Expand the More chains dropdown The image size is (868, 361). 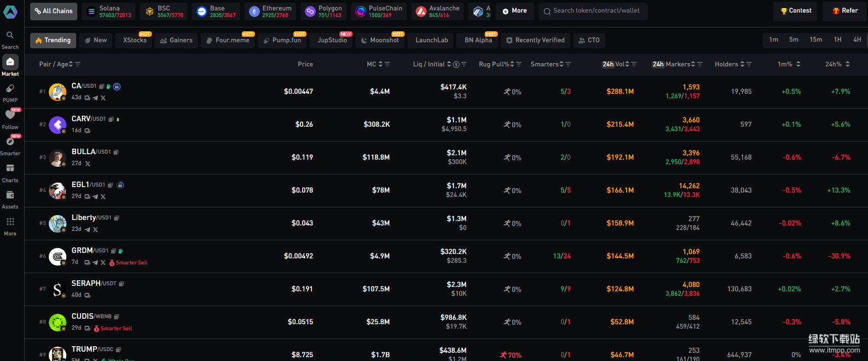[x=514, y=11]
